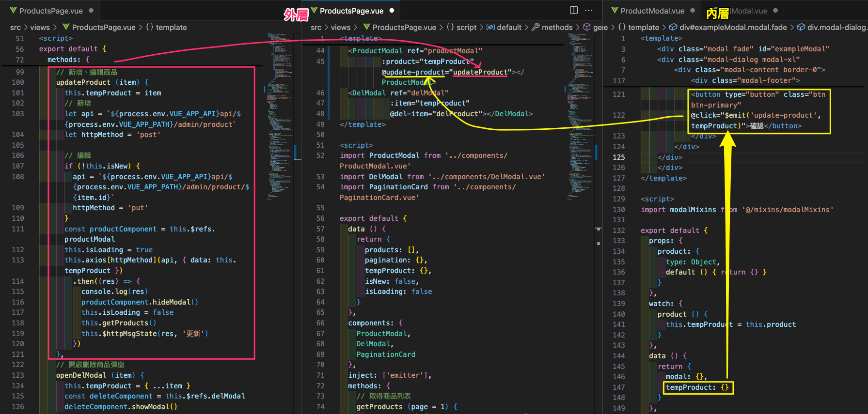This screenshot has height=414, width=868.
Task: Click the unsaved dot on the partially hidden Modal.vue tab
Action: pos(775,11)
